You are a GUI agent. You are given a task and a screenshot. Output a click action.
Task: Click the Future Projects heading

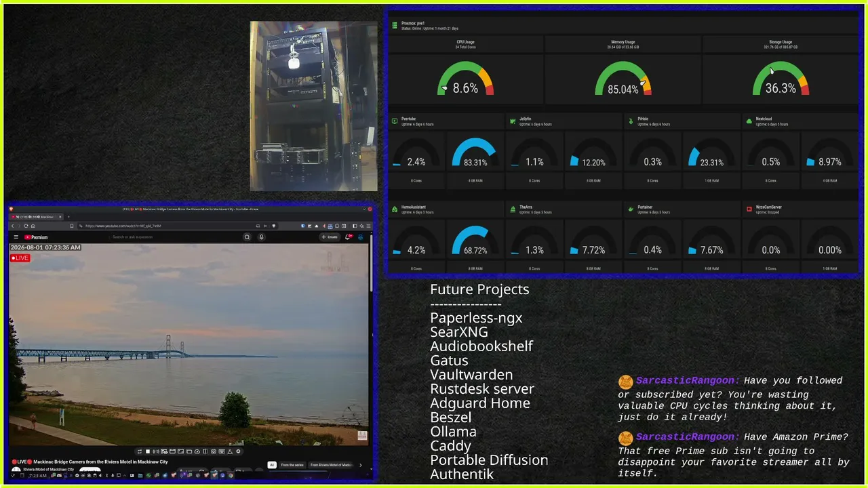coord(479,289)
